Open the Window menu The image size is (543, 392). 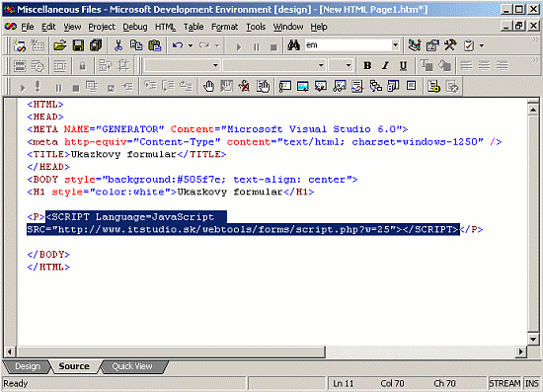[287, 27]
